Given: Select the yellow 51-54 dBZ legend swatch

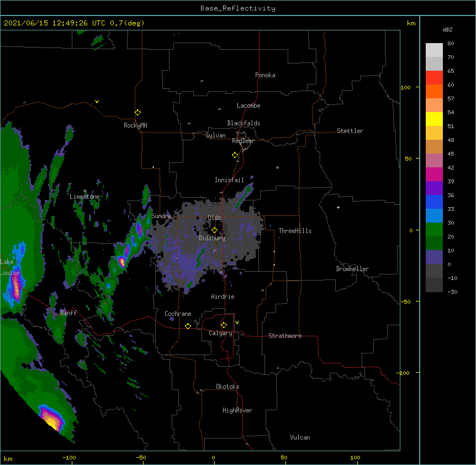Looking at the screenshot, I should [x=434, y=119].
